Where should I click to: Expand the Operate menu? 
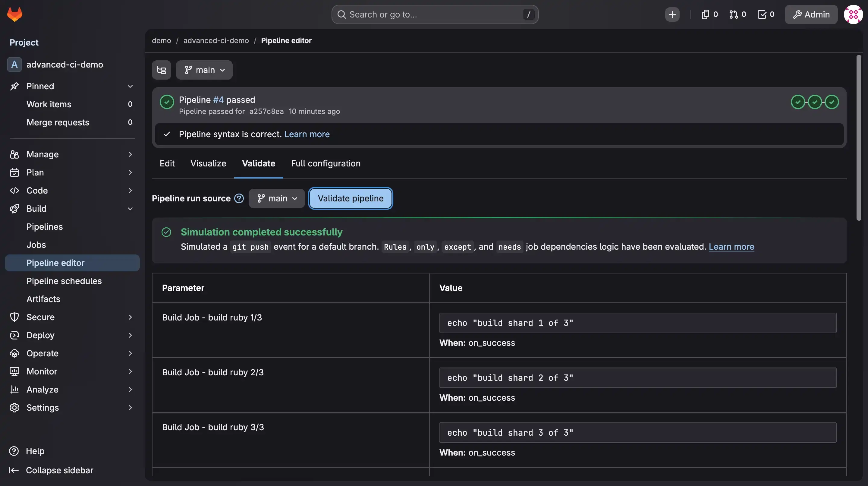pos(130,353)
